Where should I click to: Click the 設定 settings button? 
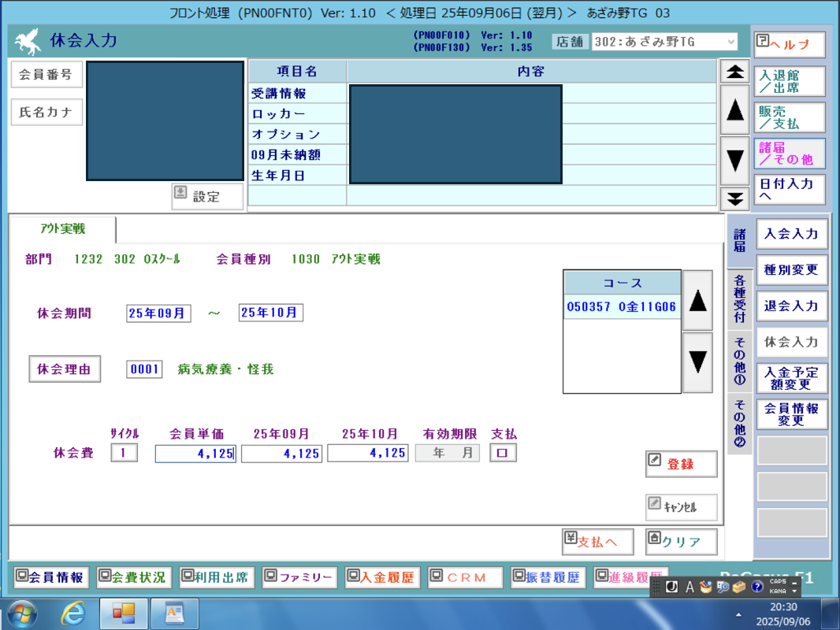(x=207, y=197)
